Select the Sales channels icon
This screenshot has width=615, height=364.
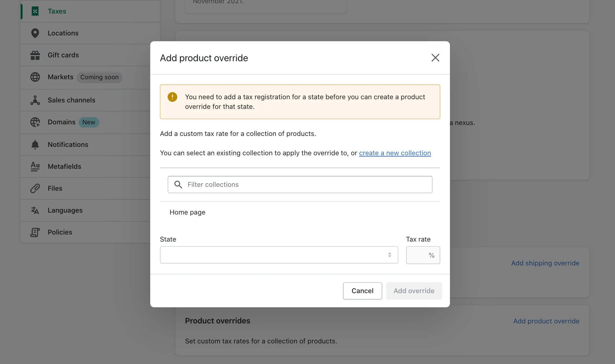tap(35, 100)
